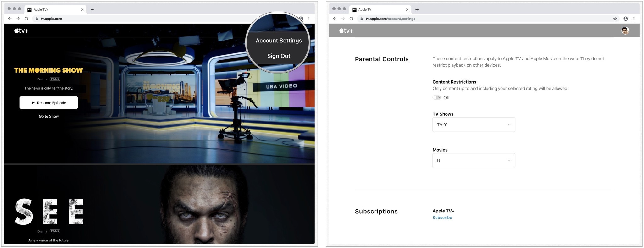Click 'A new vision of the future.' tagline
The height and width of the screenshot is (248, 644).
pos(49,240)
